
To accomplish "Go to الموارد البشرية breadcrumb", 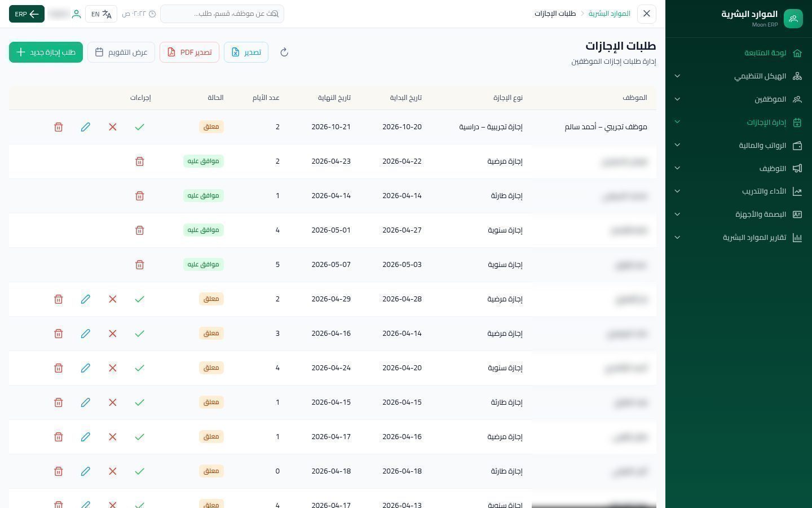I will pos(610,14).
